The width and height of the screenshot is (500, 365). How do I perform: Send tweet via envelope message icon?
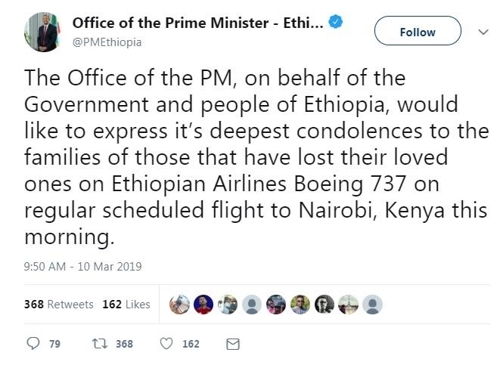(x=233, y=344)
